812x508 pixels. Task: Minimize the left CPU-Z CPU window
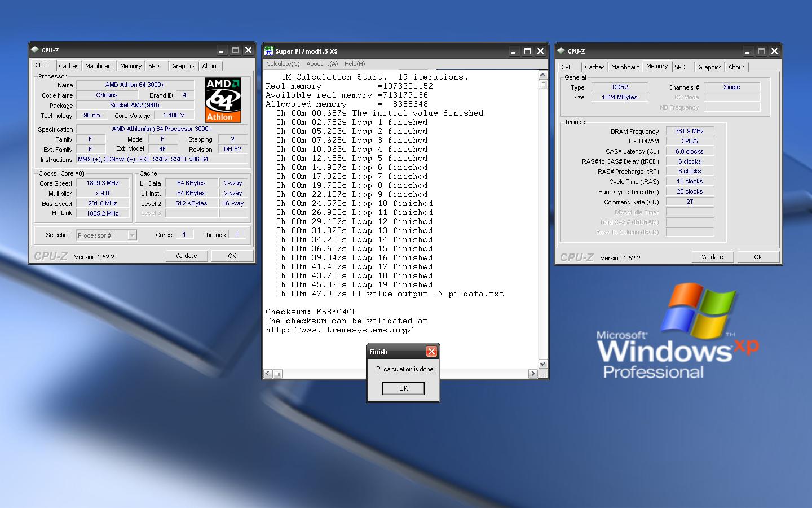222,50
